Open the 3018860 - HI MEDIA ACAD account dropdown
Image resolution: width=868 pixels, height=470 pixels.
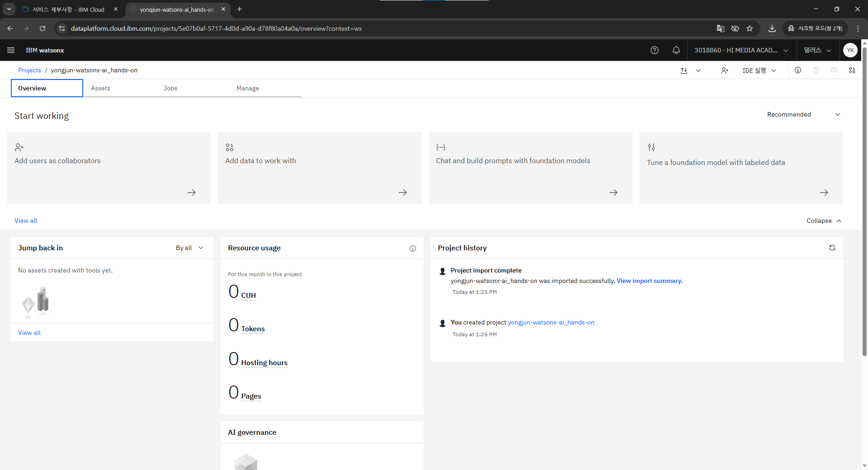(741, 50)
